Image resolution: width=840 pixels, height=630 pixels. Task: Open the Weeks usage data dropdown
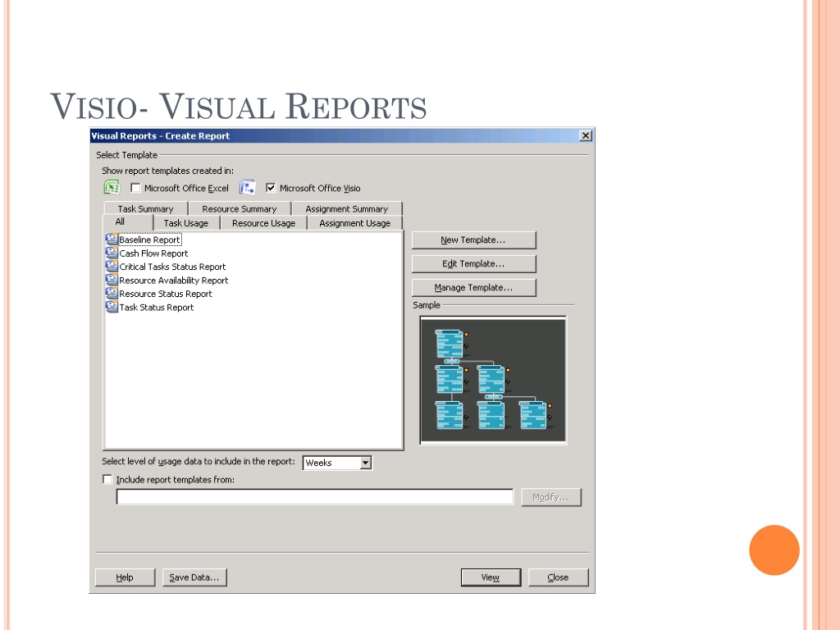[365, 463]
